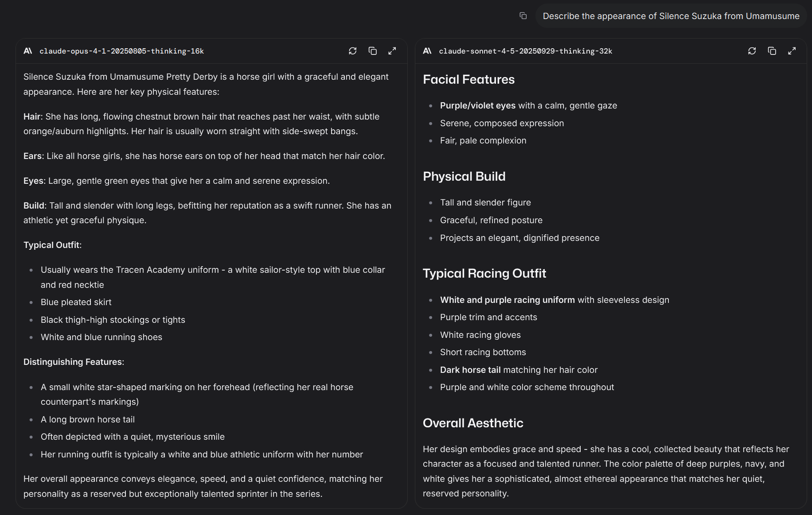Viewport: 812px width, 515px height.
Task: Expand the claude-opus-4-1 response panel
Action: (392, 51)
